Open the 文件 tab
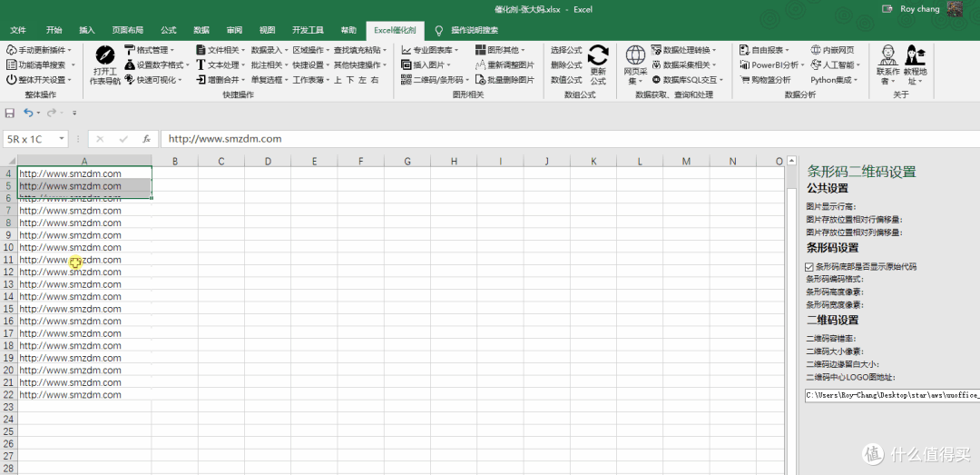This screenshot has width=980, height=475. click(x=18, y=30)
